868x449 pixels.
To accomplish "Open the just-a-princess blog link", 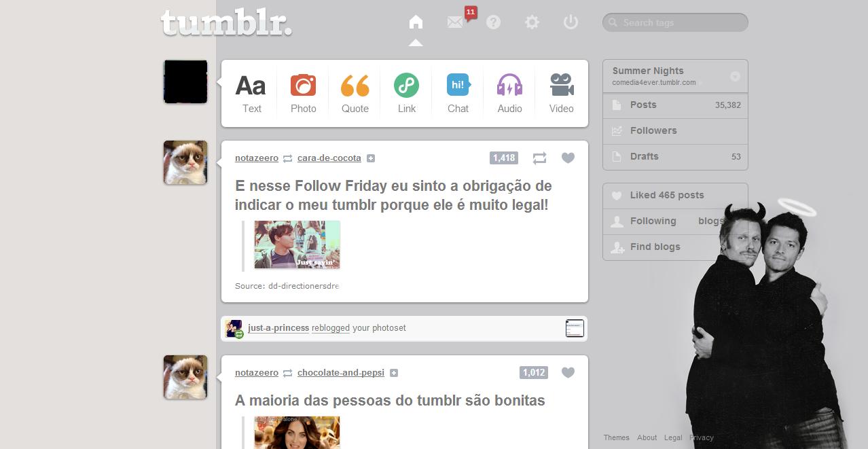I will (278, 328).
